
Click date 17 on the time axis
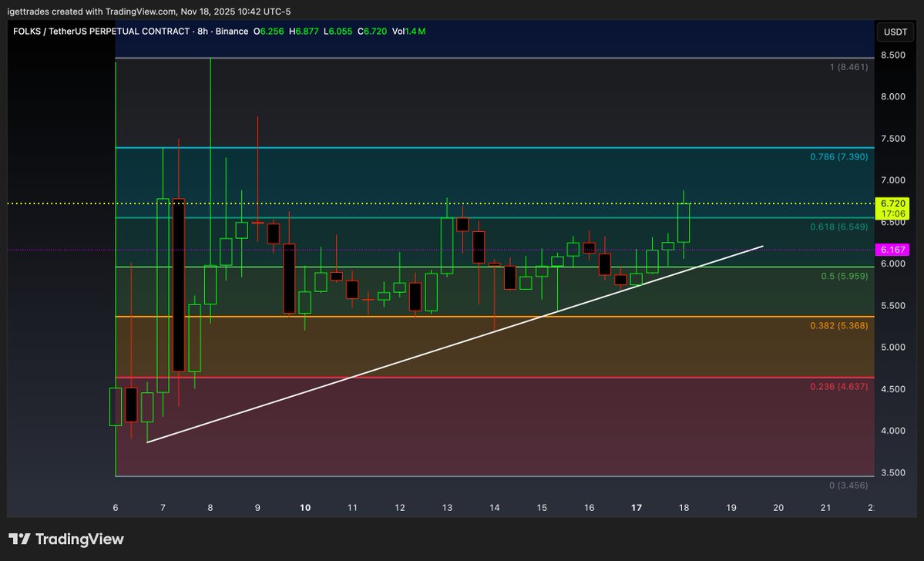click(637, 507)
